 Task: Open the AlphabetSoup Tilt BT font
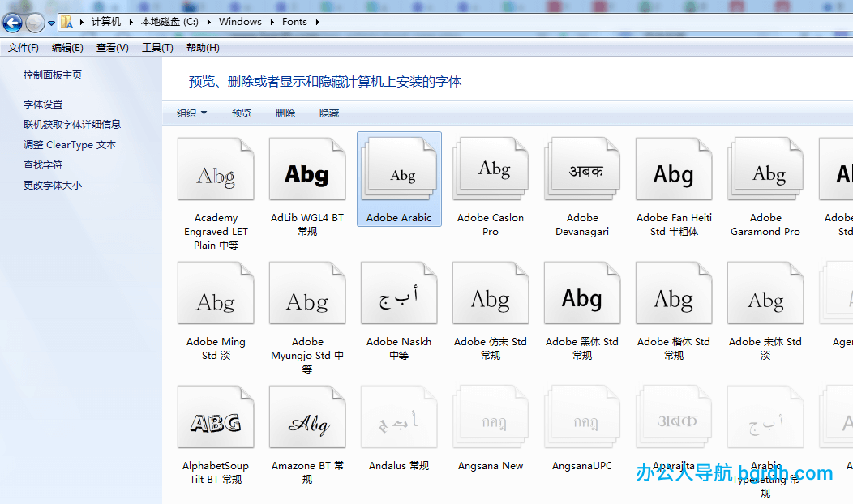[216, 416]
